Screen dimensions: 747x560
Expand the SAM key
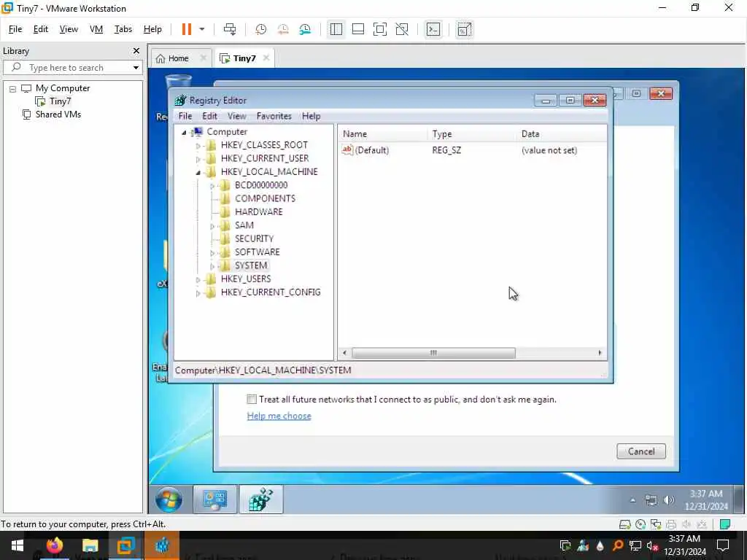coord(212,226)
